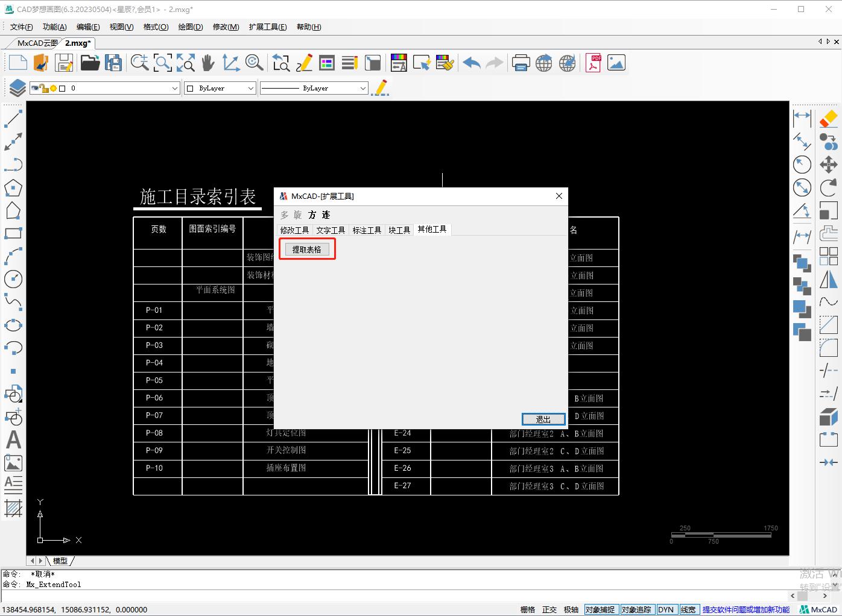The image size is (842, 616).
Task: Click the pan hand tool icon
Action: (208, 63)
